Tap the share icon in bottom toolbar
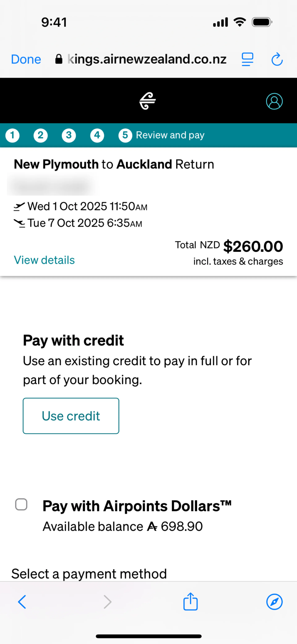The height and width of the screenshot is (644, 297). [x=190, y=601]
